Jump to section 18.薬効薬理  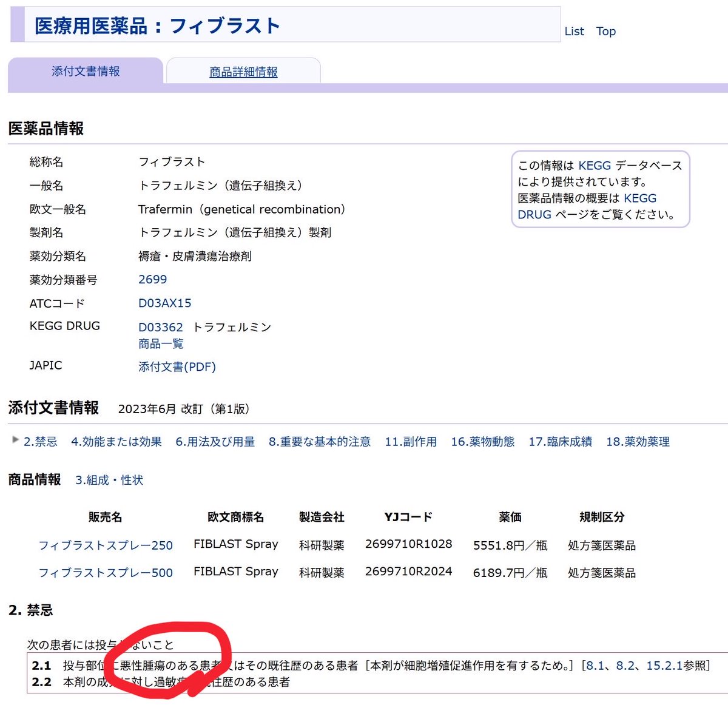638,442
